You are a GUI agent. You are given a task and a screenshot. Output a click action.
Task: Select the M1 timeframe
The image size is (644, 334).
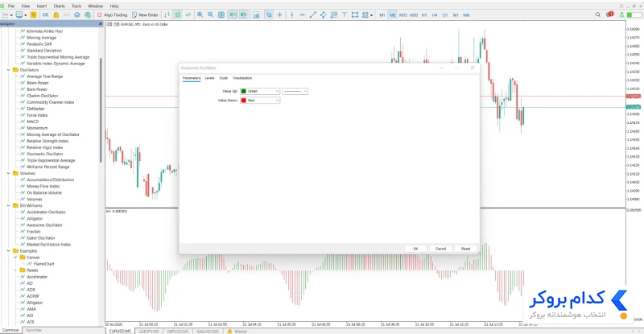[x=382, y=15]
